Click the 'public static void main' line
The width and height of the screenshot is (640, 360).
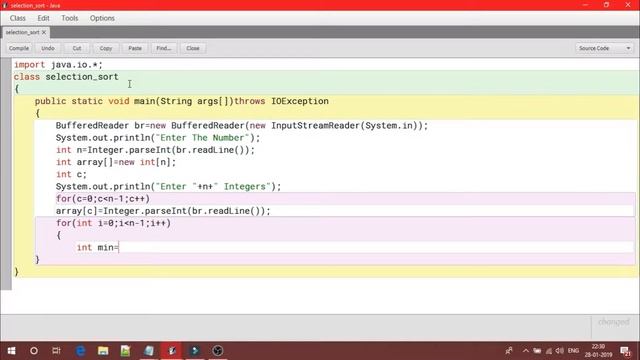[182, 101]
